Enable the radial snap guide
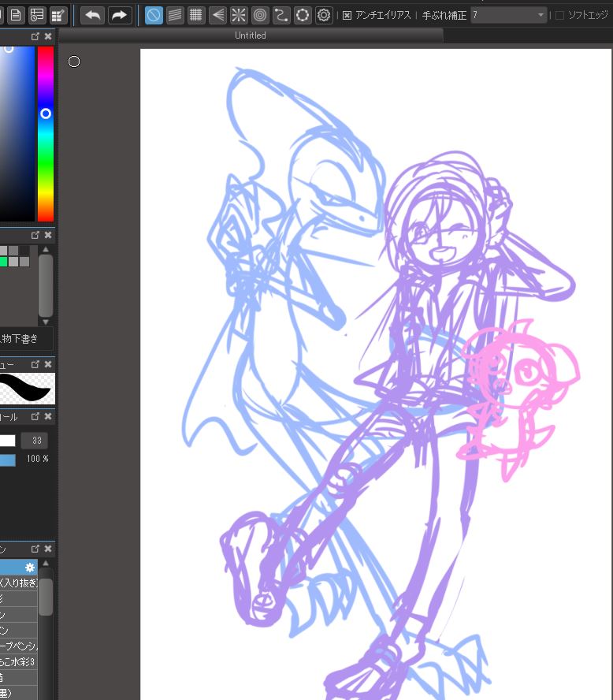Screen dimensions: 613x700 point(239,16)
